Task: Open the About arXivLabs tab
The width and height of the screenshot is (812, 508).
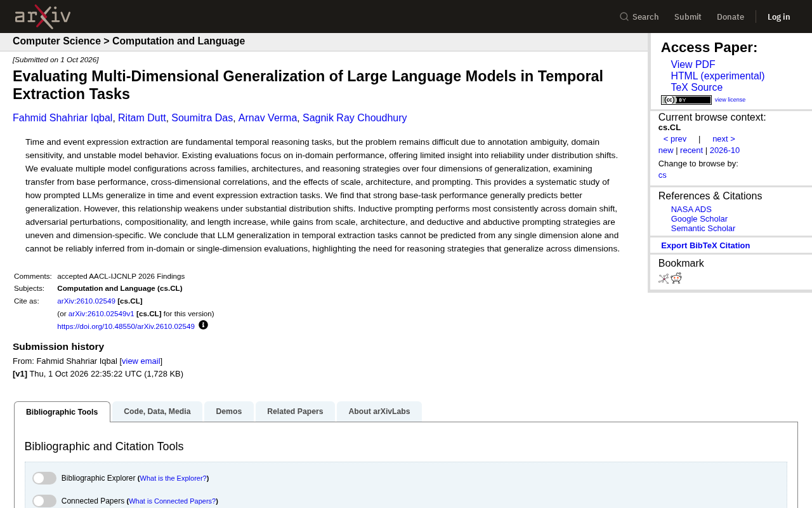Action: click(379, 411)
